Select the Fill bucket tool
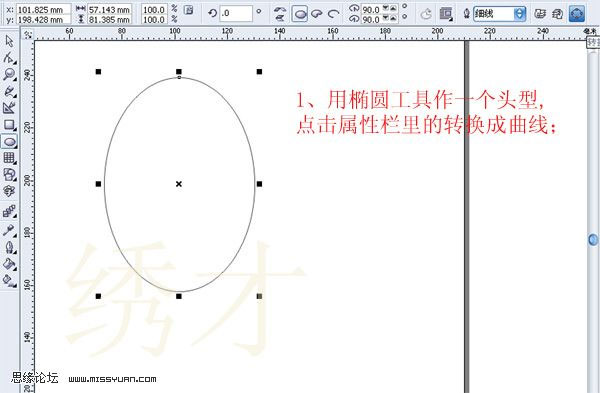The width and height of the screenshot is (600, 393). click(x=9, y=264)
